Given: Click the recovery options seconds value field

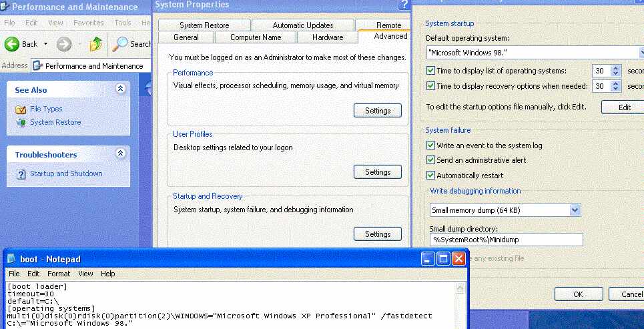Looking at the screenshot, I should (601, 86).
